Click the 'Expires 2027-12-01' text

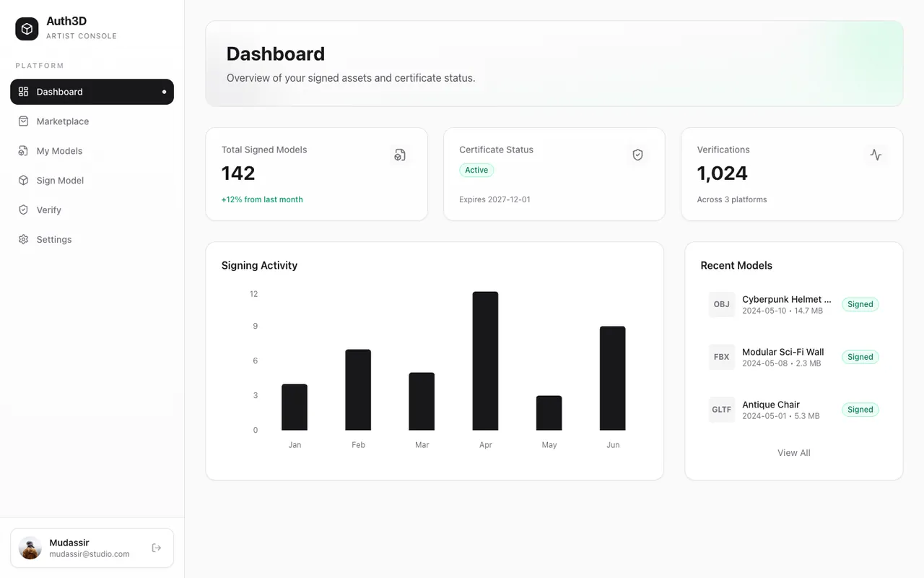click(495, 199)
